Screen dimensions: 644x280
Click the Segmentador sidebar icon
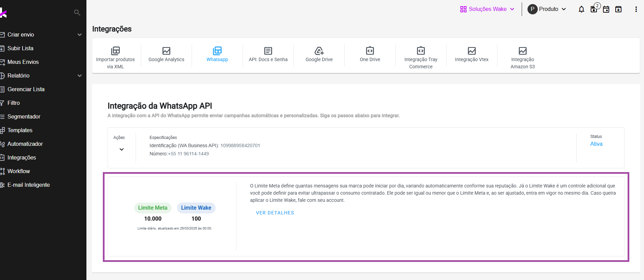point(2,117)
